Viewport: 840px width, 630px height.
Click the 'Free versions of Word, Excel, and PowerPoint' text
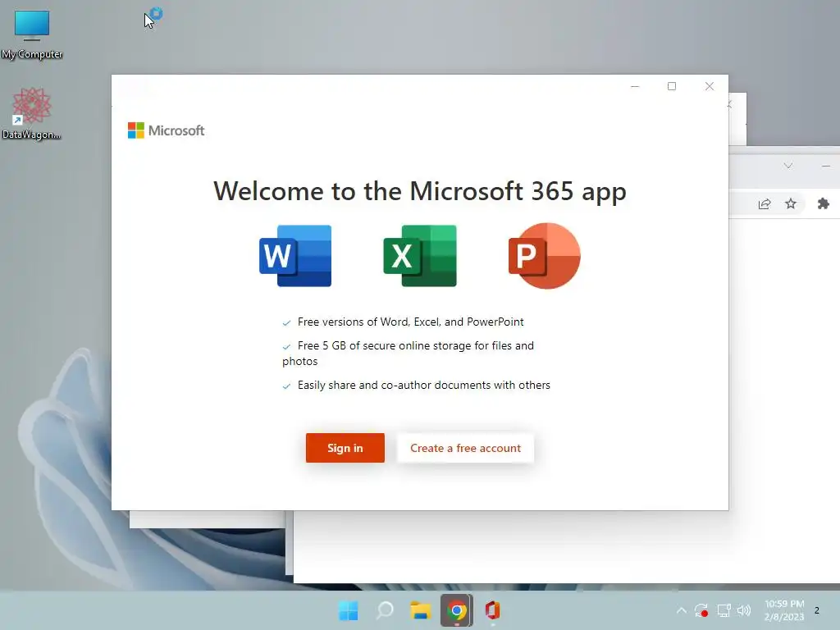(x=411, y=322)
